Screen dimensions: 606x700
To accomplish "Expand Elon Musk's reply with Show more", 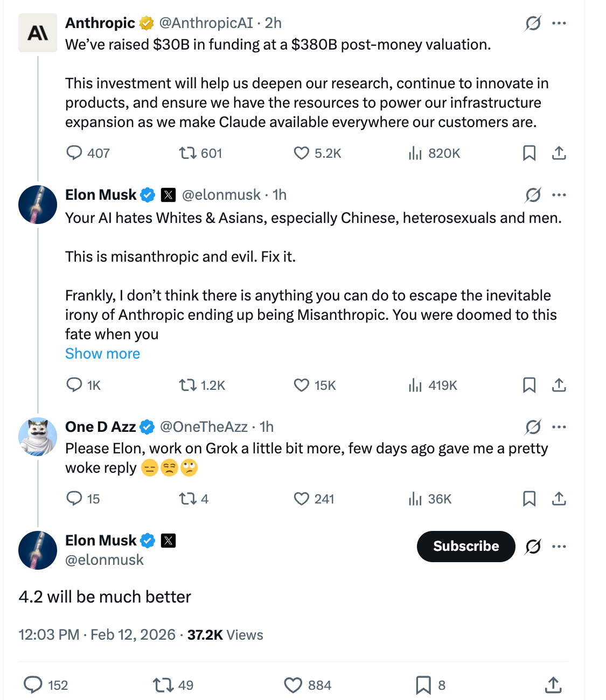I will [x=102, y=354].
